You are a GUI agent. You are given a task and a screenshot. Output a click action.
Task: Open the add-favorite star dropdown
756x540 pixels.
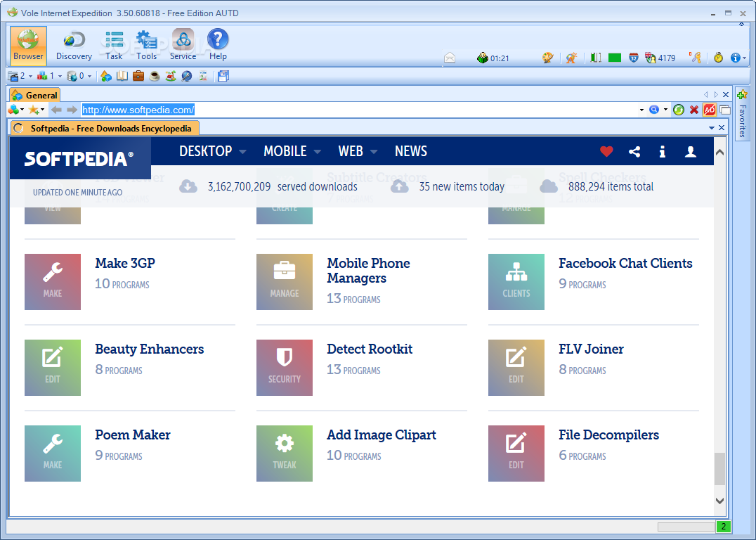tap(36, 110)
